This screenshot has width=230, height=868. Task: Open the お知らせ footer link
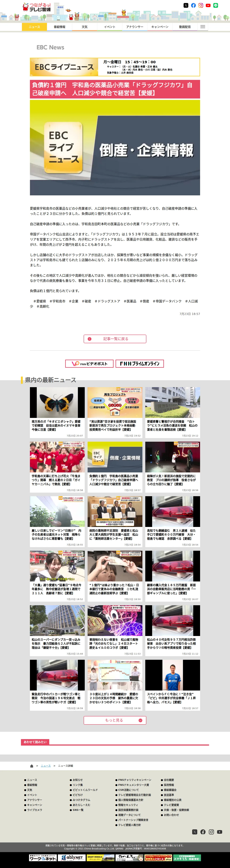click(x=78, y=780)
